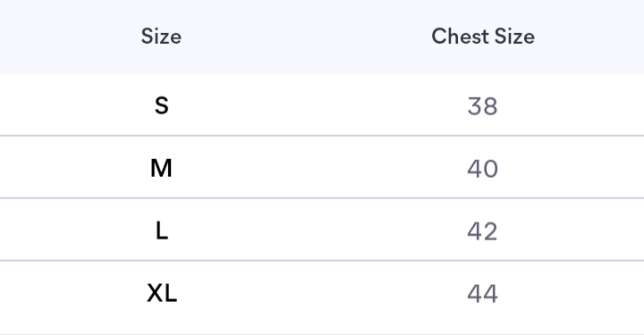Click the letter X in XL
The height and width of the screenshot is (335, 644).
[156, 293]
